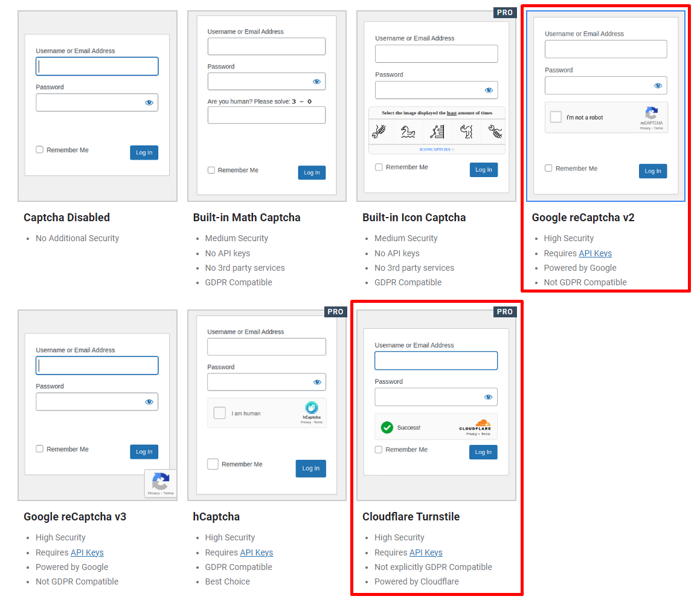
Task: Select the Cloudflare Turnstile heading
Action: pos(411,517)
